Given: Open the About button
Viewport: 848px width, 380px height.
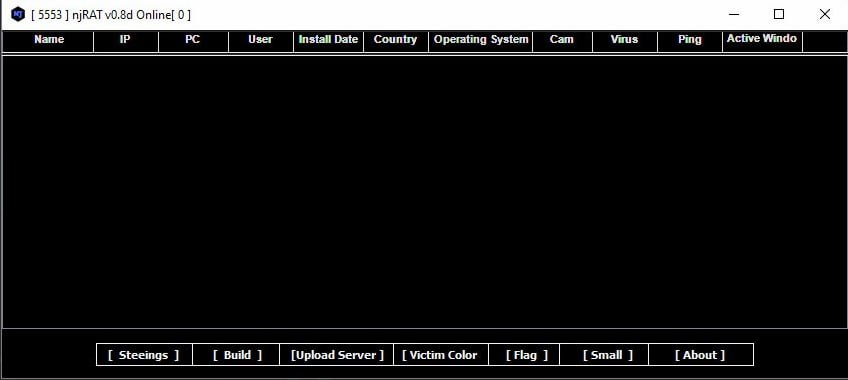Looking at the screenshot, I should click(x=700, y=355).
